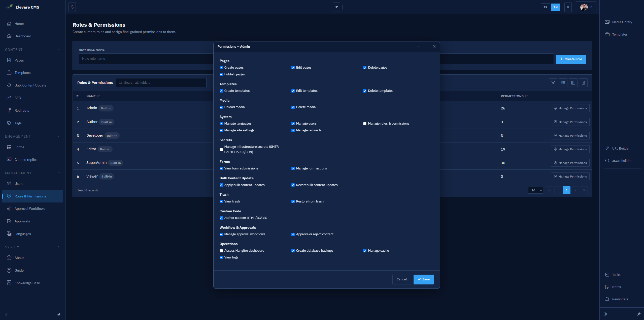Collapse the MANAGEMENT sidebar section
644x320 pixels.
33,173
